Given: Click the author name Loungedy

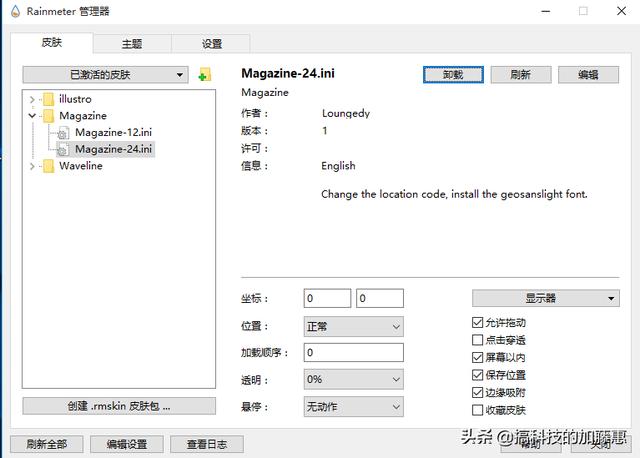Looking at the screenshot, I should tap(346, 113).
